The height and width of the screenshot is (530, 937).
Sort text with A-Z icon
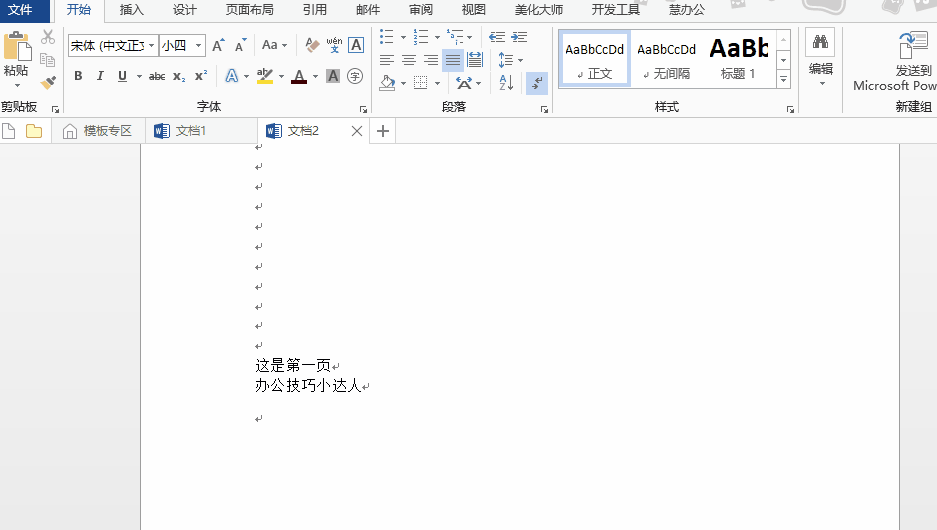pyautogui.click(x=506, y=82)
